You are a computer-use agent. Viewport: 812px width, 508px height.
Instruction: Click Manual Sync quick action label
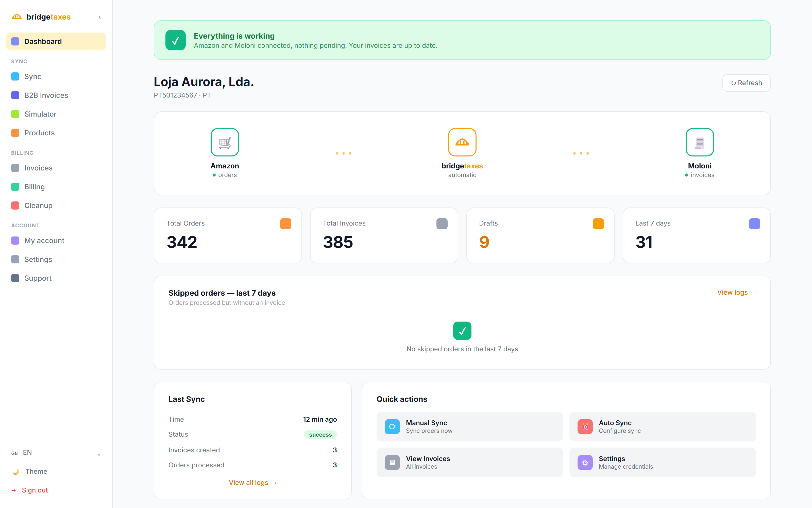[427, 423]
